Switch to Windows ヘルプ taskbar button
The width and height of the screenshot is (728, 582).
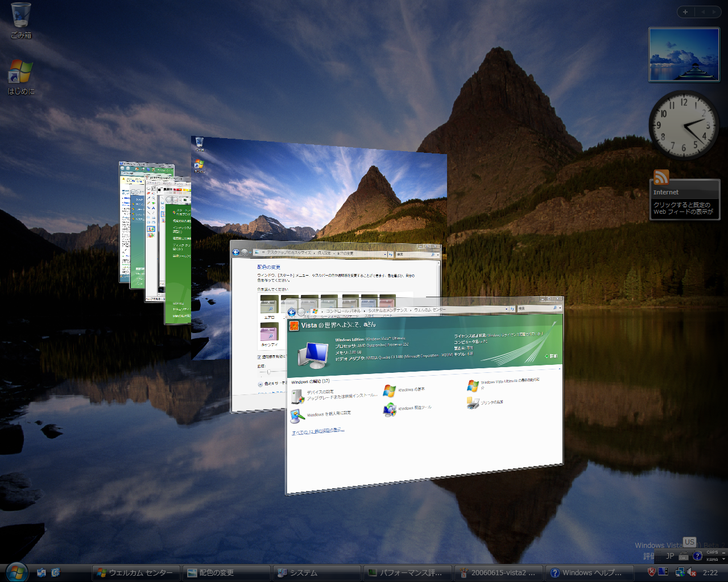589,572
